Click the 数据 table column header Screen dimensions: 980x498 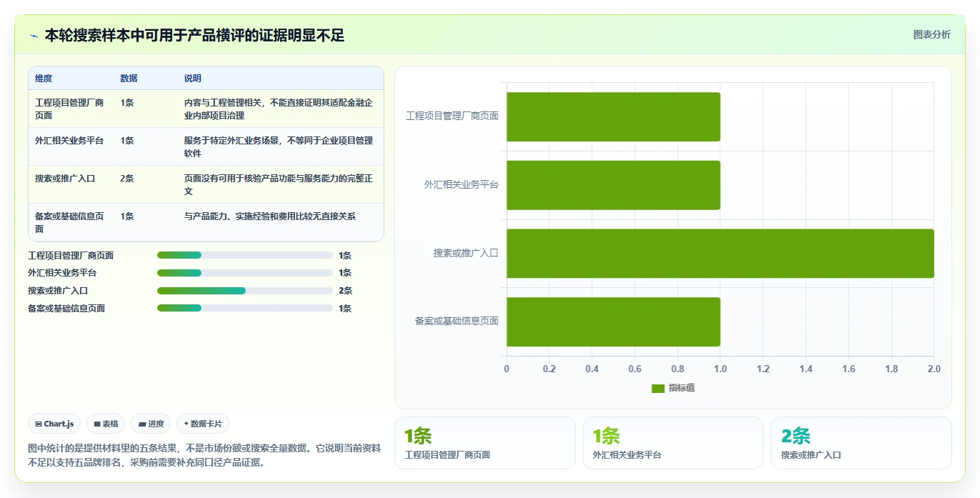point(129,79)
